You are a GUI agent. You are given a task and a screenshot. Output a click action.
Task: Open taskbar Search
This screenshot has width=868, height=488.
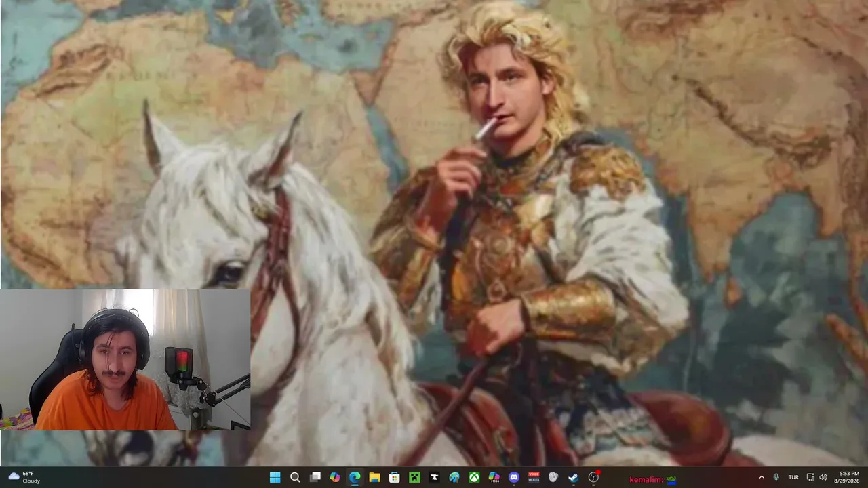click(295, 477)
